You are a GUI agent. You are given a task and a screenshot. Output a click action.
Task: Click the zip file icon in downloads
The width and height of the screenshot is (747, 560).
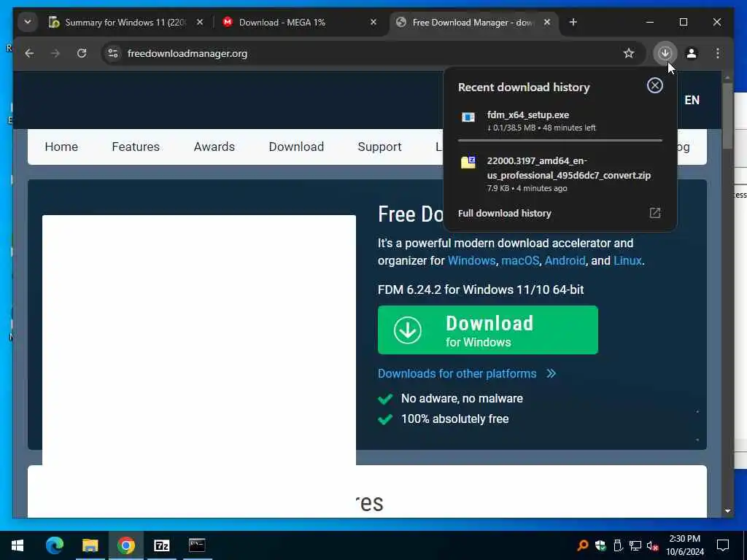coord(468,163)
